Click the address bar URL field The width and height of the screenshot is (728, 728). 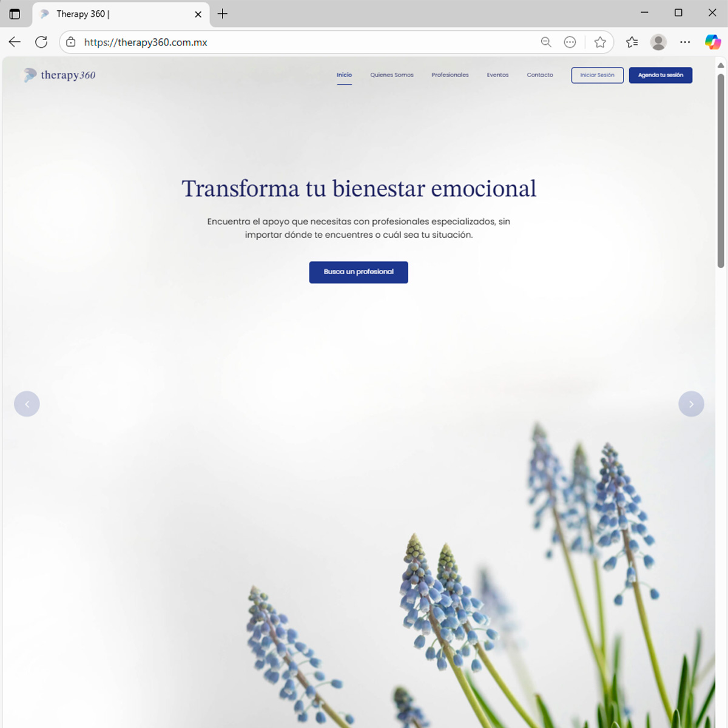pos(303,42)
